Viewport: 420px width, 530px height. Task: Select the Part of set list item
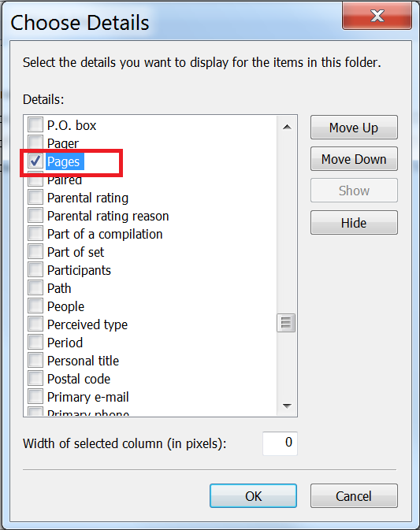76,252
